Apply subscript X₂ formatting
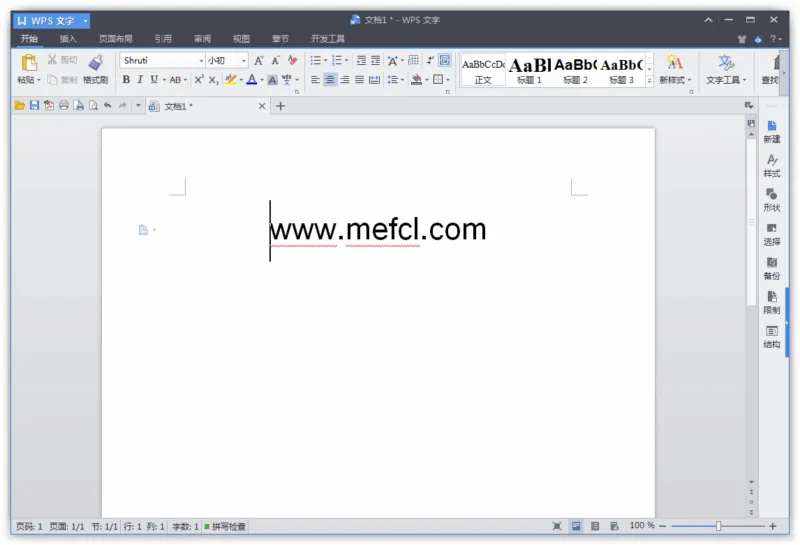Viewport: 800px width, 545px height. pyautogui.click(x=214, y=80)
